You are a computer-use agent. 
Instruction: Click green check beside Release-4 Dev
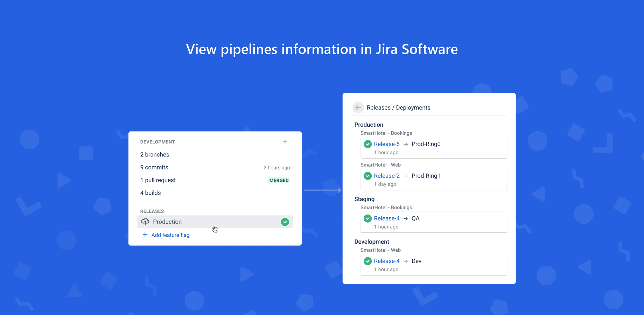click(x=368, y=261)
